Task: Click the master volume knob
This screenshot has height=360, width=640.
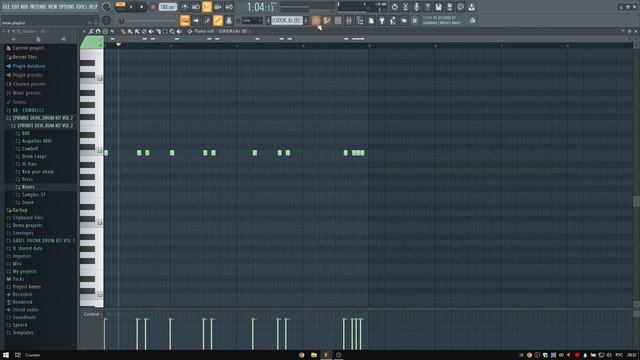Action: 107,7
